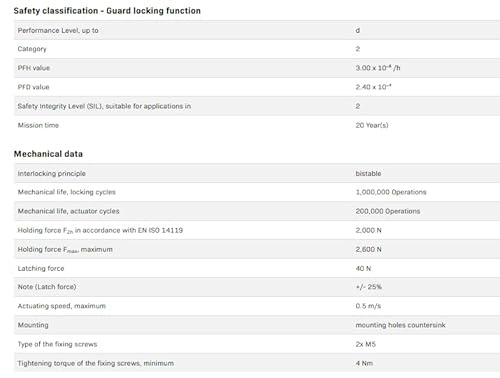This screenshot has height=378, width=500.
Task: Select the Performance Level row label
Action: 58,30
